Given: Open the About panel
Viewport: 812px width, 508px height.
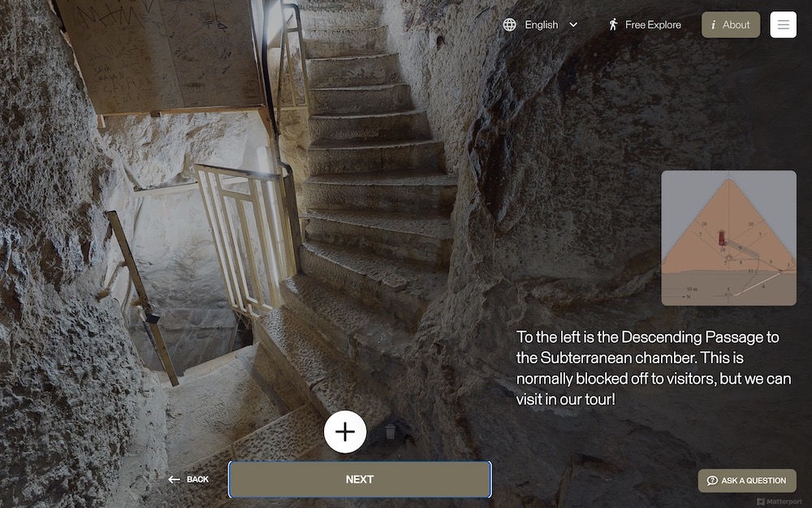Looking at the screenshot, I should click(x=731, y=24).
